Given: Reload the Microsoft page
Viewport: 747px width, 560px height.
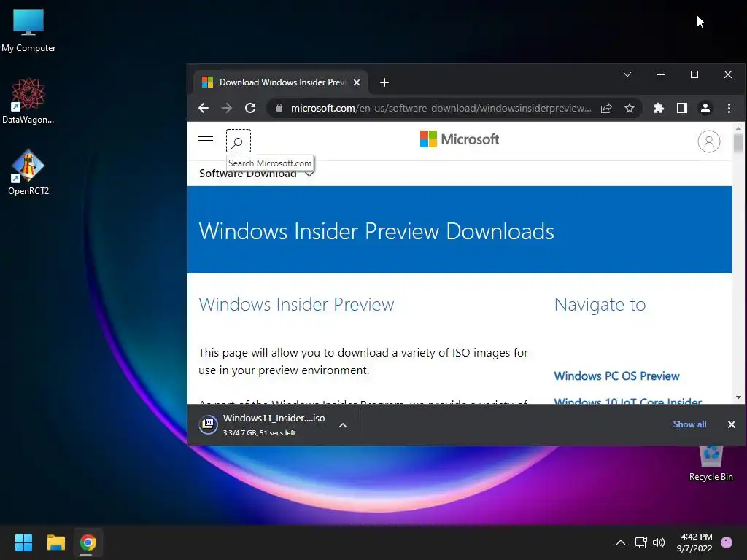Looking at the screenshot, I should (x=250, y=108).
